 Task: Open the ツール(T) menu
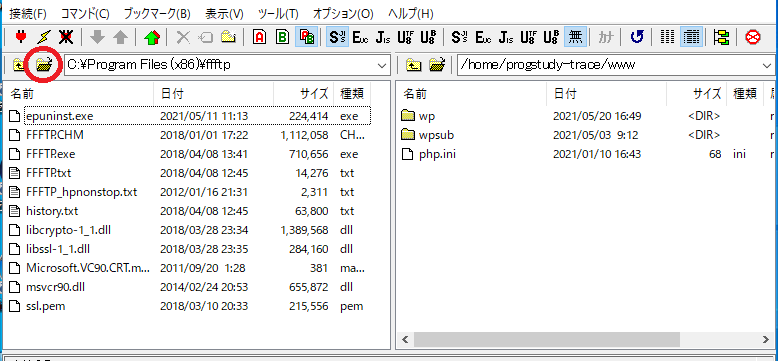tap(278, 13)
